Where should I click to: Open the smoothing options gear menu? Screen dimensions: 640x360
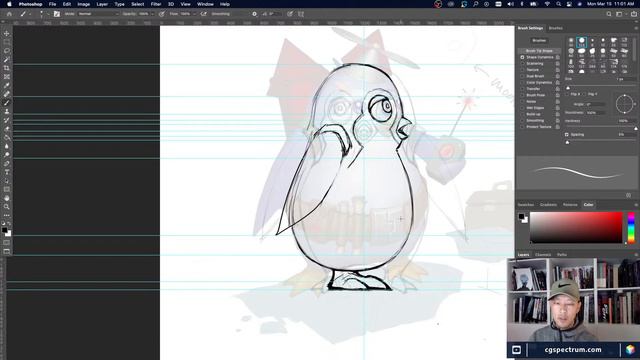[254, 14]
